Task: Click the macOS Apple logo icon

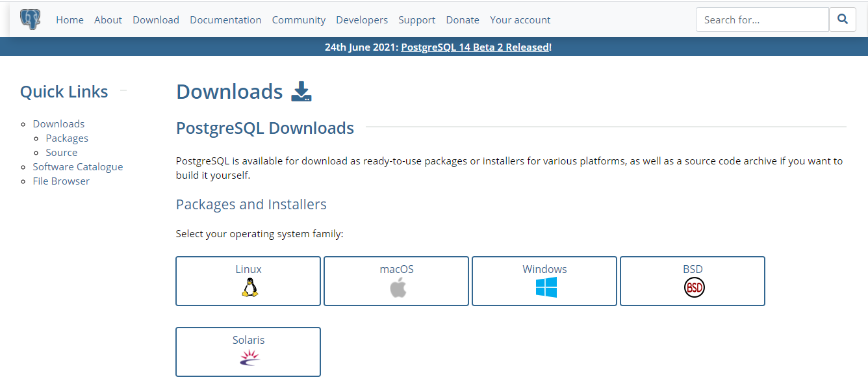Action: pyautogui.click(x=398, y=287)
